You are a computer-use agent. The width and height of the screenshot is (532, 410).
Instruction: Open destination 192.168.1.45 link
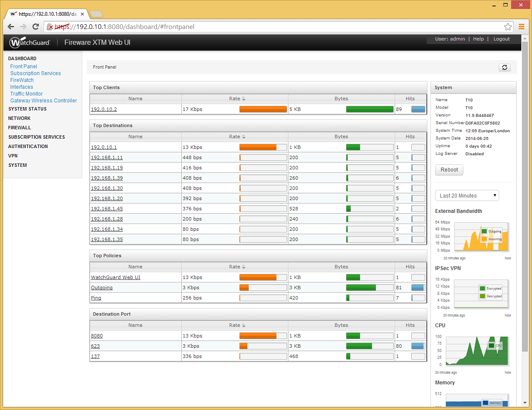click(x=107, y=209)
